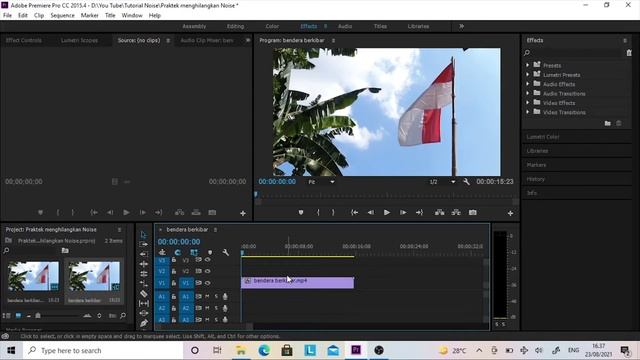Mark In point in Program monitor

point(318,213)
